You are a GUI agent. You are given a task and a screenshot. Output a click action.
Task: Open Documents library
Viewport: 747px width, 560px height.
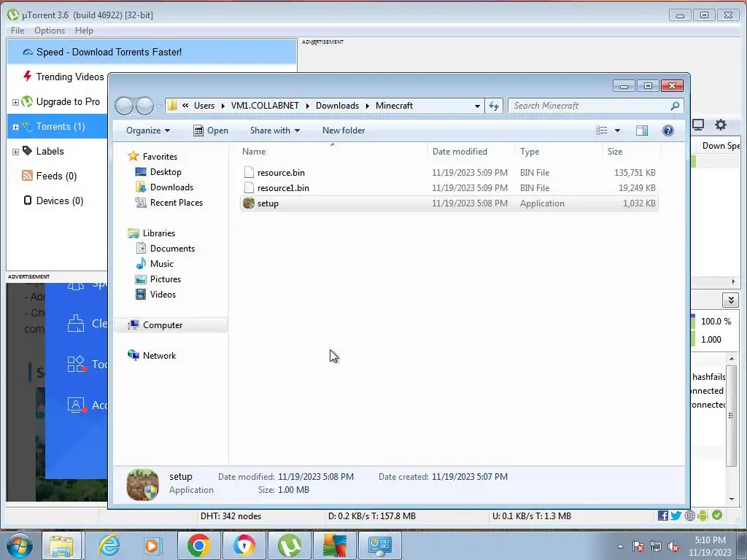[x=172, y=249]
